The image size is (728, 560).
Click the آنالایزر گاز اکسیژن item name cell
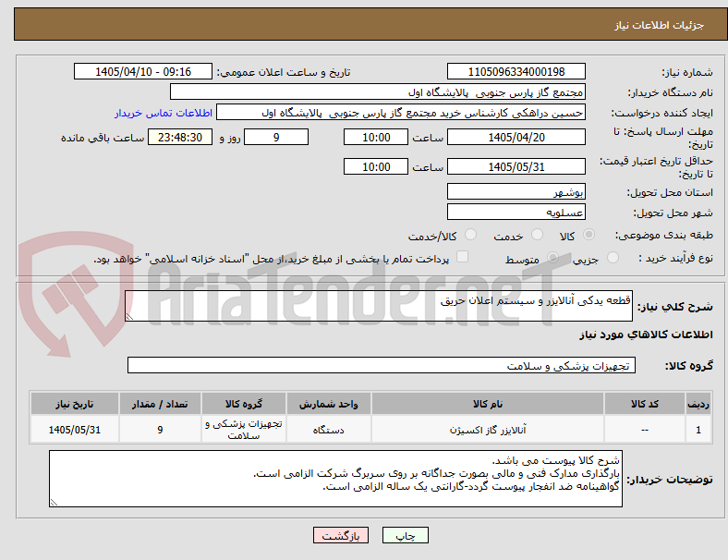pyautogui.click(x=488, y=430)
